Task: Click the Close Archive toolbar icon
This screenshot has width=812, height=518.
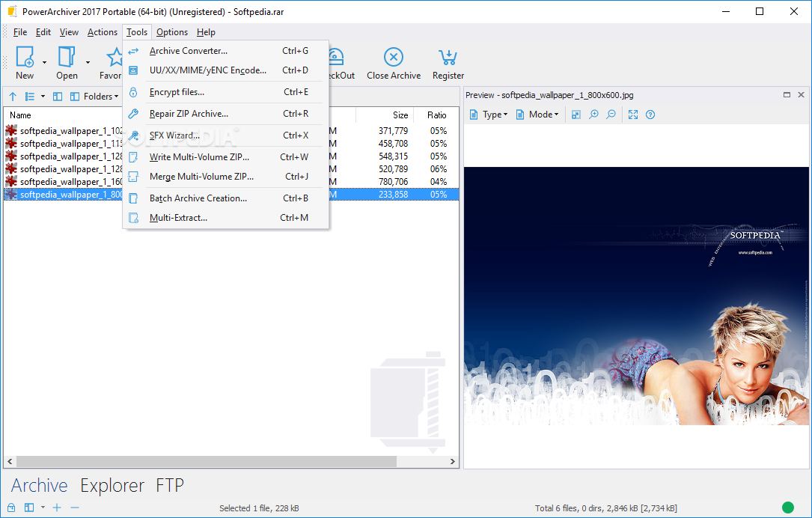Action: click(x=394, y=57)
